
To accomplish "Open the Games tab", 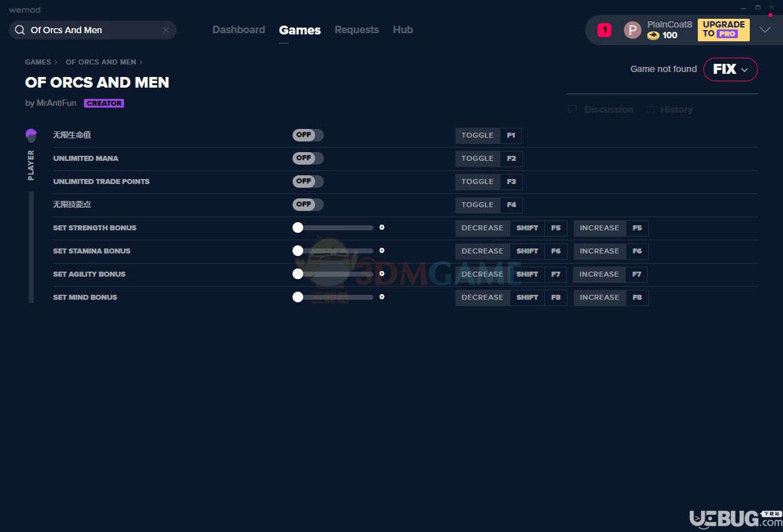I will pyautogui.click(x=299, y=30).
